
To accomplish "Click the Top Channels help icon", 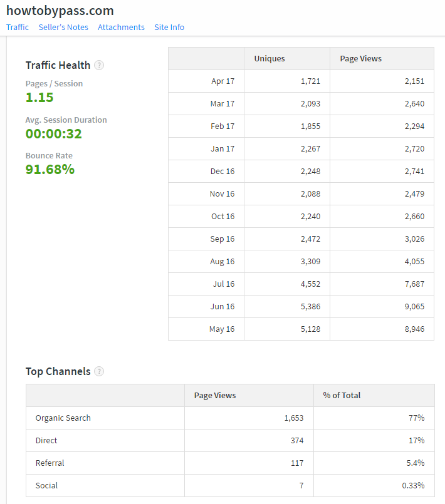I will [99, 371].
